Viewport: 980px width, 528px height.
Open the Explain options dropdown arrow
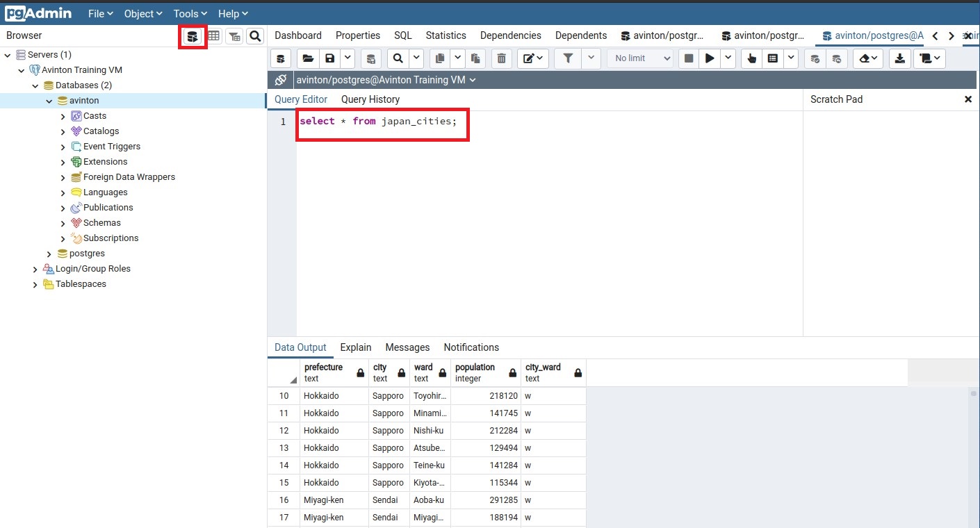790,58
